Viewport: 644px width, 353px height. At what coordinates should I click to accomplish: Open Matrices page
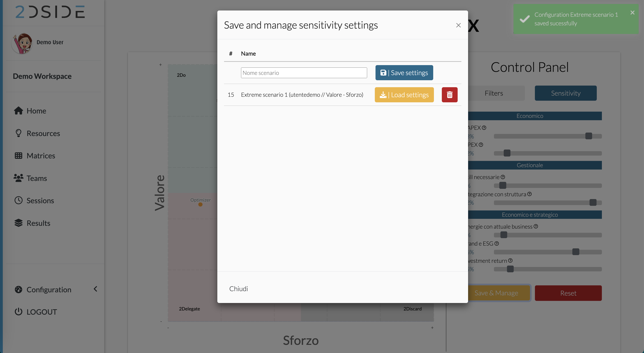point(41,156)
